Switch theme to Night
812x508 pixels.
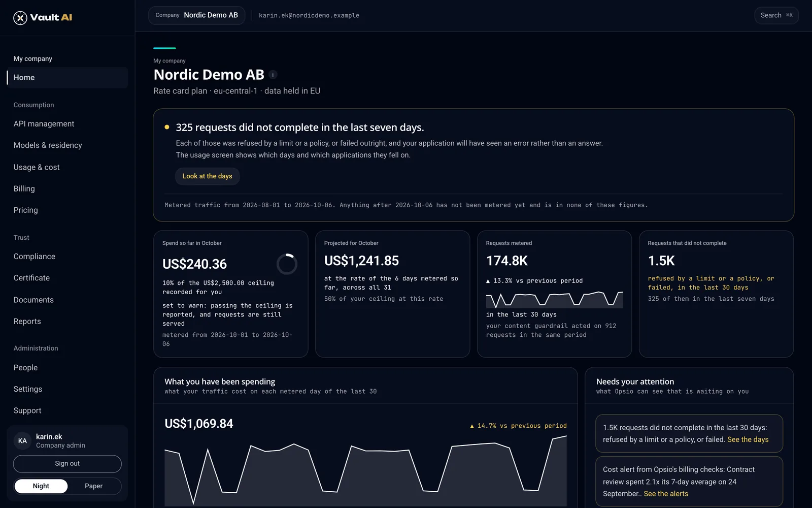[x=41, y=486]
